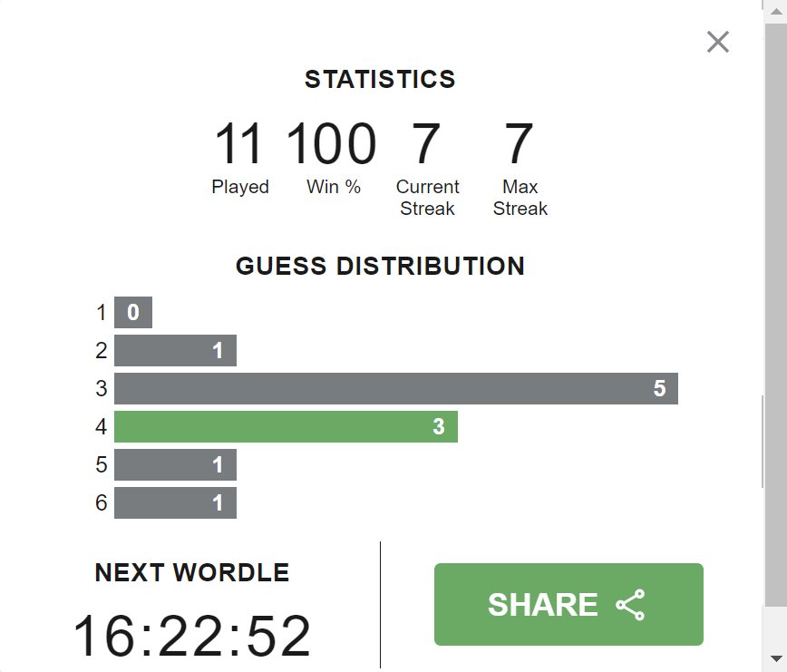Viewport: 787px width, 672px height.
Task: Click the GUESS DISTRIBUTION heading
Action: [380, 266]
